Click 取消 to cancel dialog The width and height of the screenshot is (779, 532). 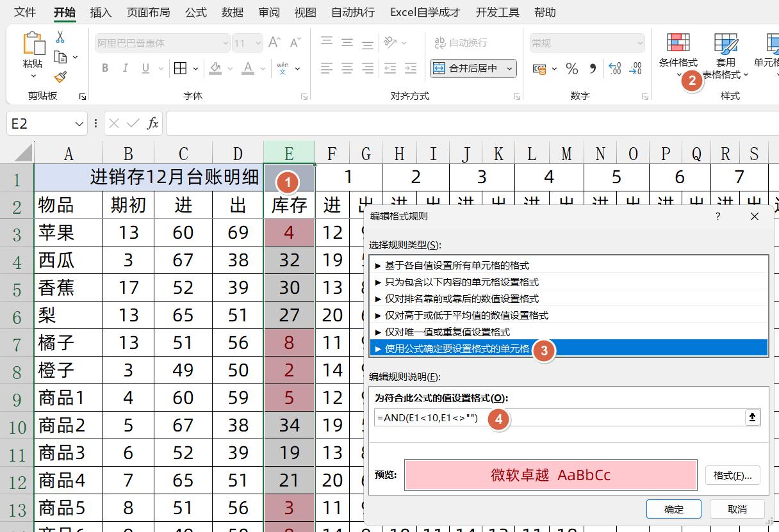[737, 509]
